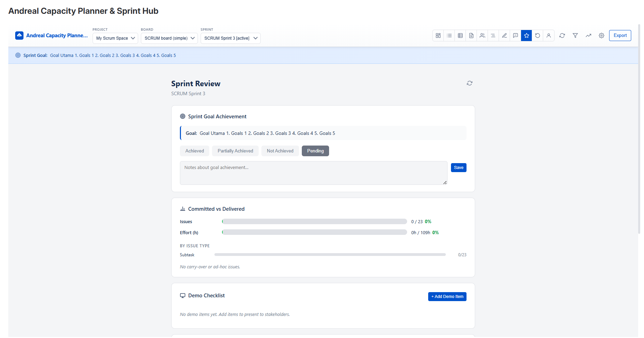This screenshot has width=644, height=338.
Task: Select the starred Sprint Review icon
Action: pyautogui.click(x=526, y=36)
